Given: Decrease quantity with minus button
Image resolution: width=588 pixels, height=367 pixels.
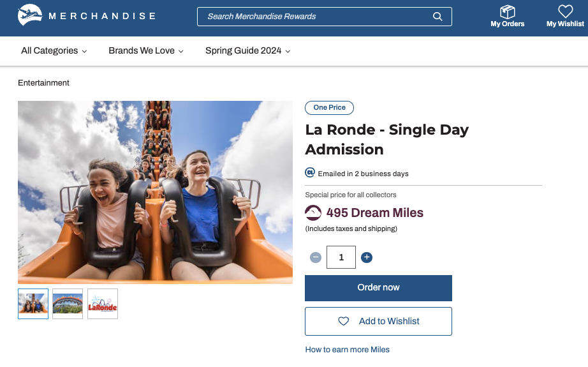Looking at the screenshot, I should pos(316,257).
